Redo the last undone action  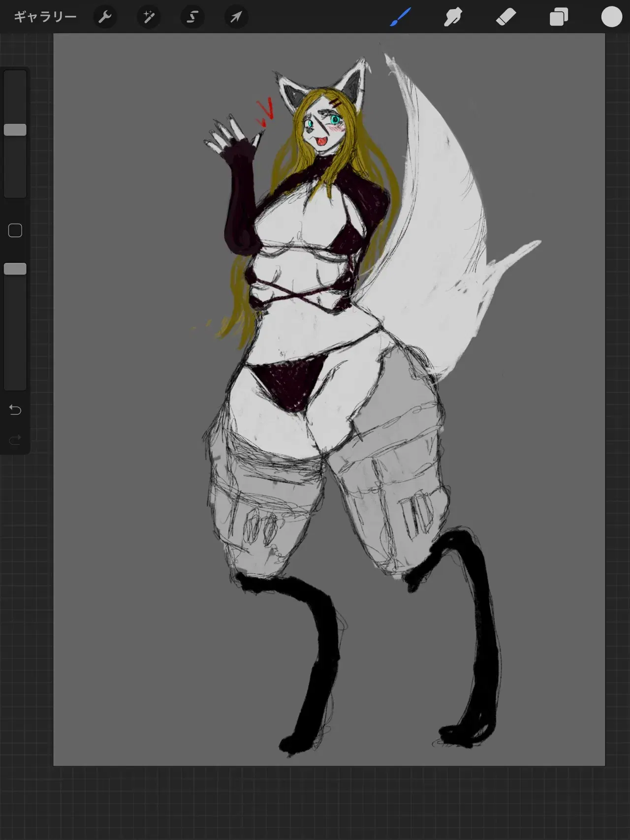pos(15,439)
